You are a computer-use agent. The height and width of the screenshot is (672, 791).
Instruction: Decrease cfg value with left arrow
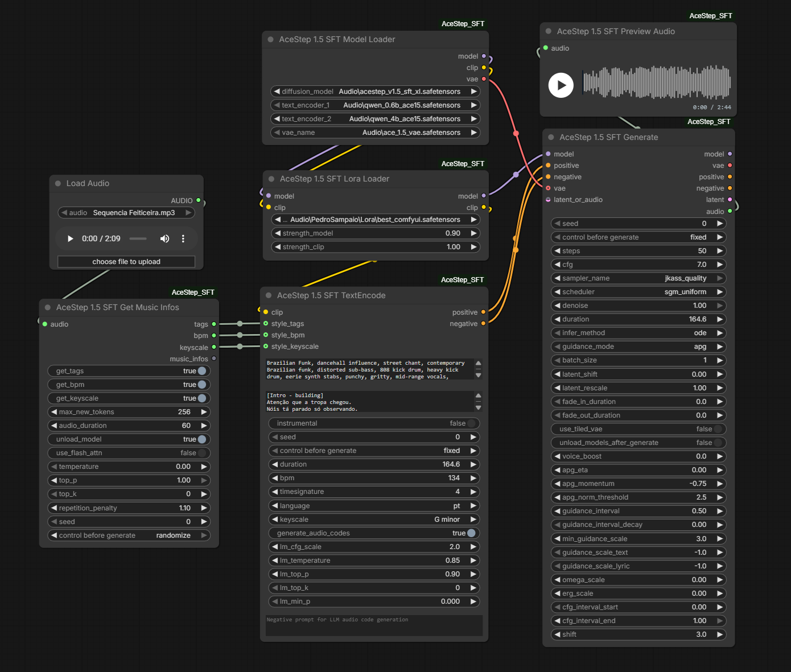pyautogui.click(x=557, y=265)
